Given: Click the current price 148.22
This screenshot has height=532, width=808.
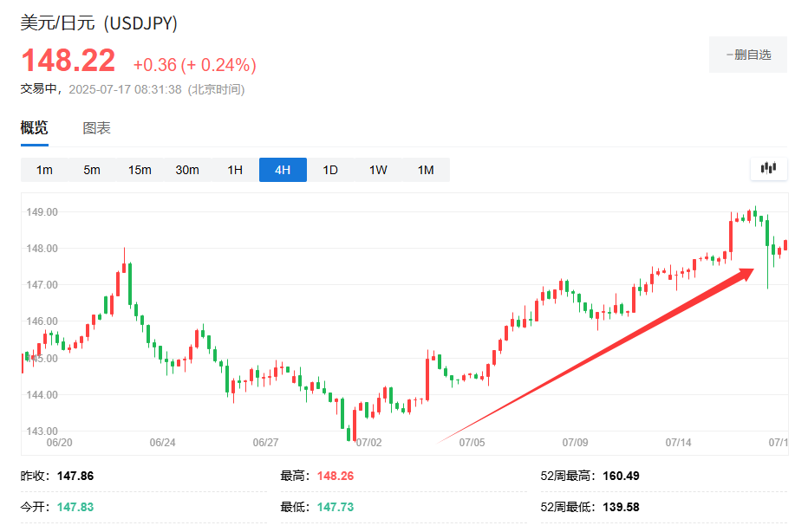Looking at the screenshot, I should point(67,61).
